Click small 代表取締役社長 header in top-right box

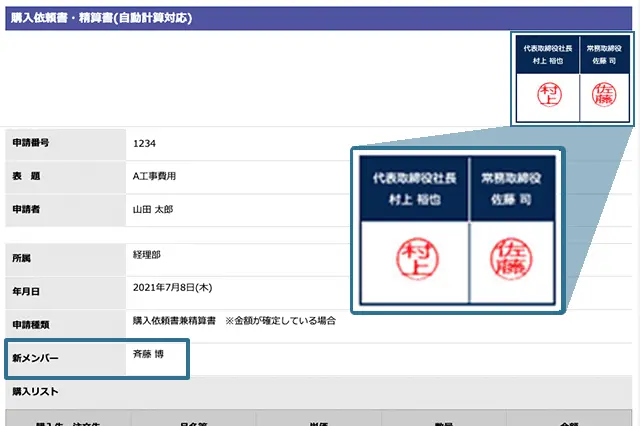pyautogui.click(x=550, y=53)
